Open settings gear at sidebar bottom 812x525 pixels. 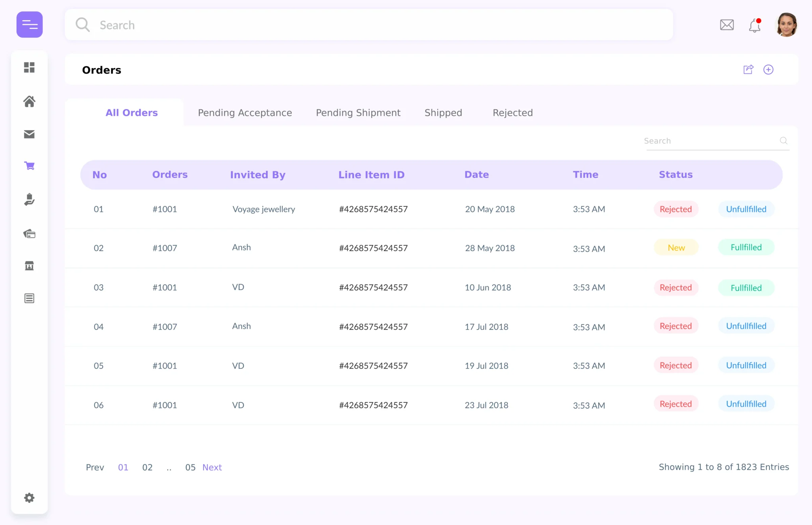pyautogui.click(x=29, y=498)
